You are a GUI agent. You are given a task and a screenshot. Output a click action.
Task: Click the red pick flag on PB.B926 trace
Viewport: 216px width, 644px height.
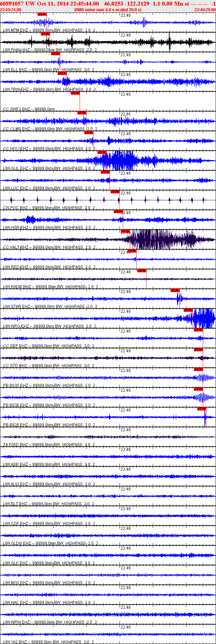202,409
